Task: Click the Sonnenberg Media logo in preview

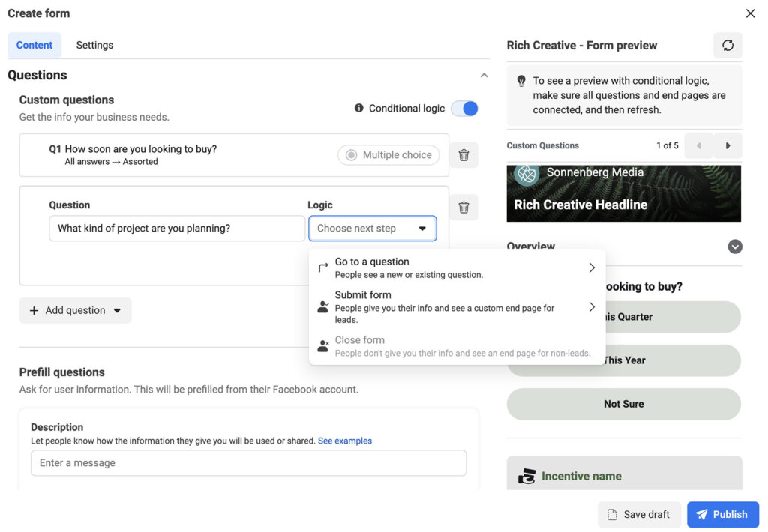Action: [525, 173]
